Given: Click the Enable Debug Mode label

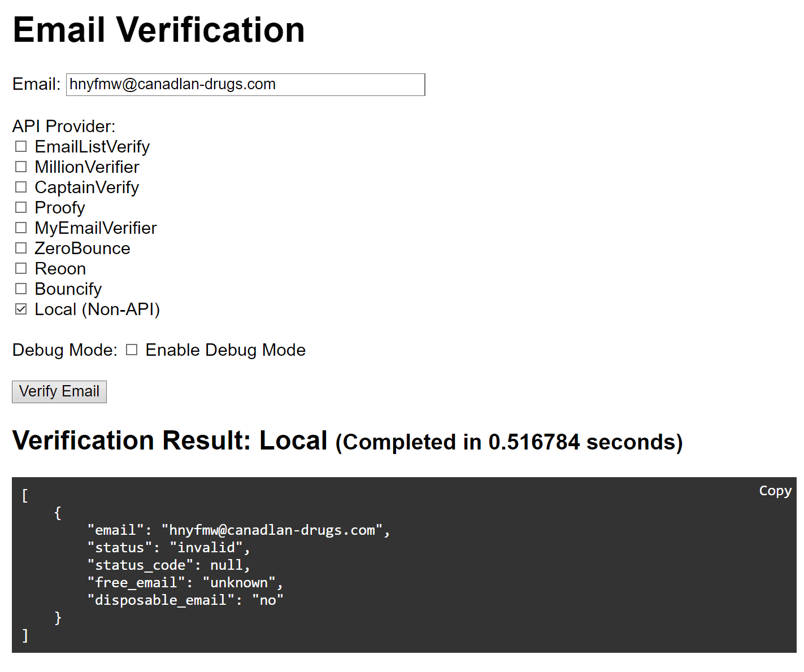Looking at the screenshot, I should click(x=225, y=350).
